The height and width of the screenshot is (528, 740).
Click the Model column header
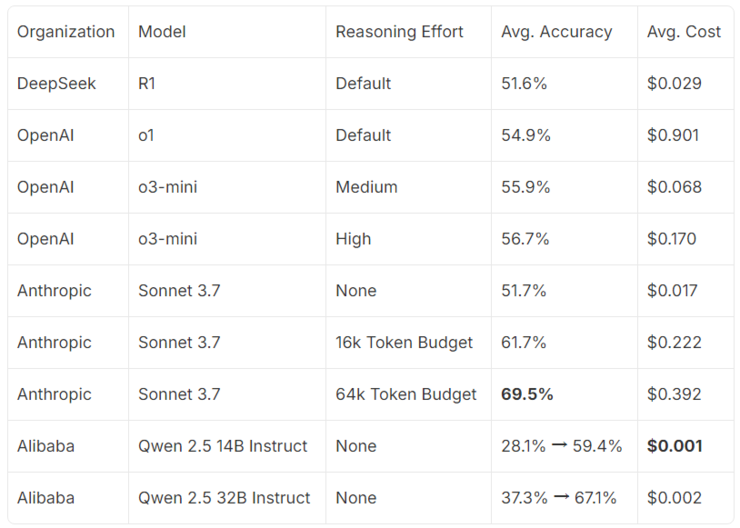(162, 32)
